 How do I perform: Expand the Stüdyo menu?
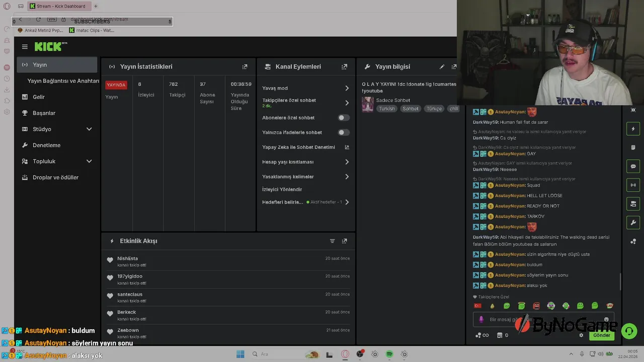click(89, 129)
